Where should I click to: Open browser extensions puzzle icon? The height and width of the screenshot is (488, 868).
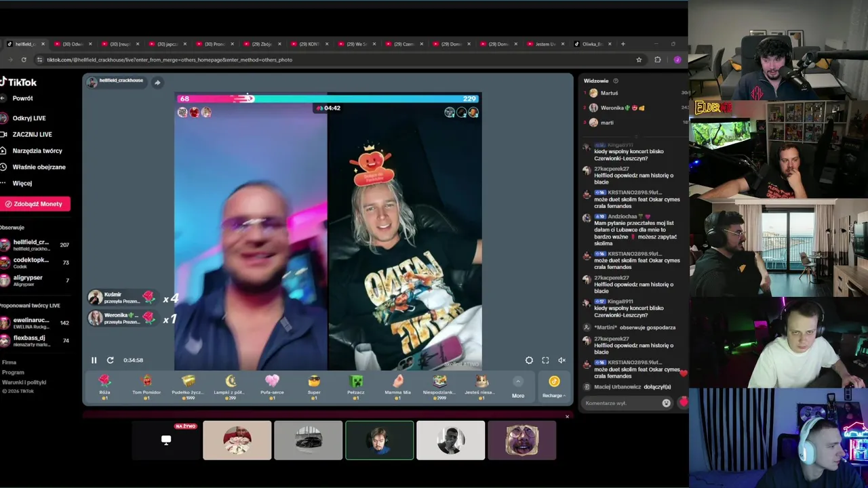click(x=658, y=60)
